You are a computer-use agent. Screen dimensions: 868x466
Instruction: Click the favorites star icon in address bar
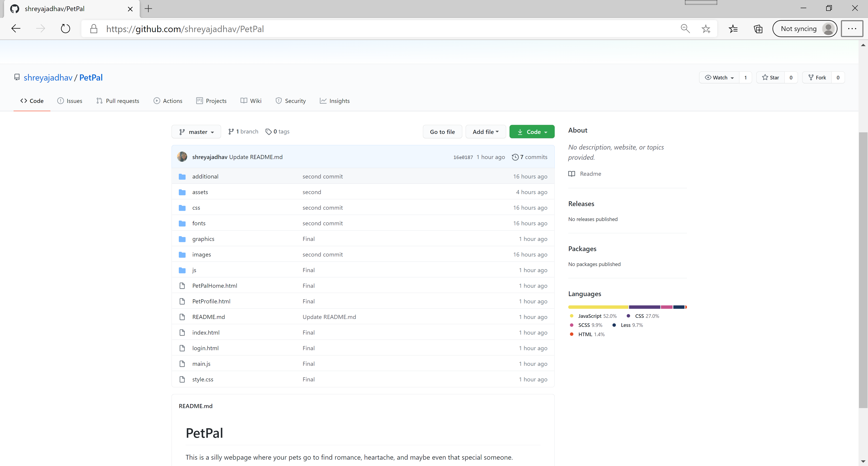pyautogui.click(x=705, y=29)
